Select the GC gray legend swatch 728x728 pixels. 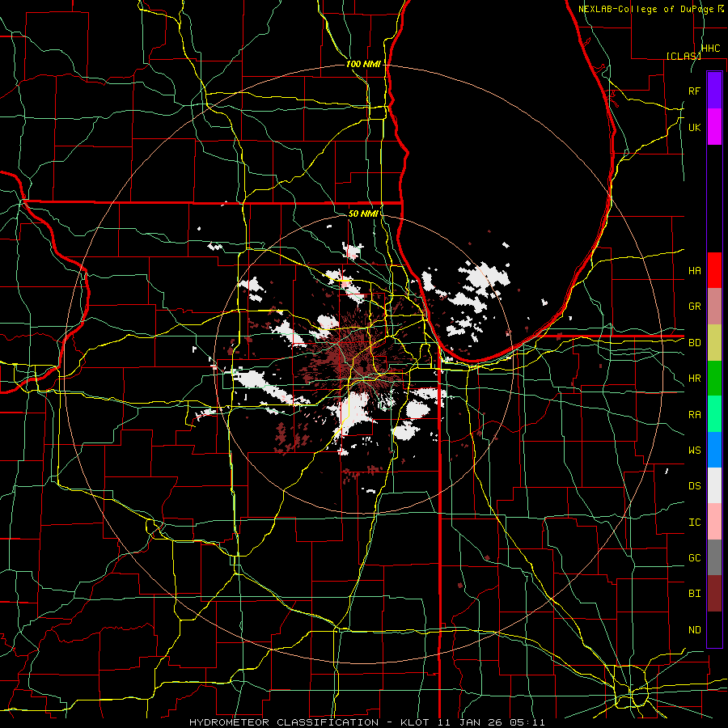[x=714, y=557]
